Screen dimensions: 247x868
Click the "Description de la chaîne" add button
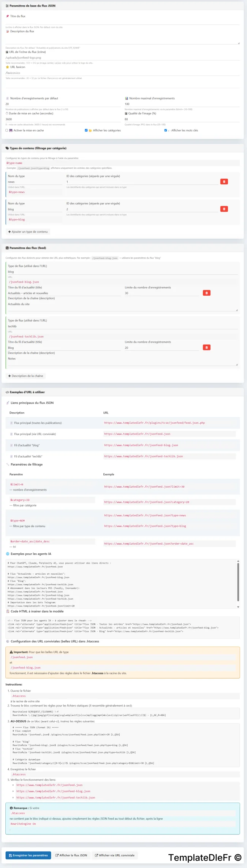pos(26,376)
